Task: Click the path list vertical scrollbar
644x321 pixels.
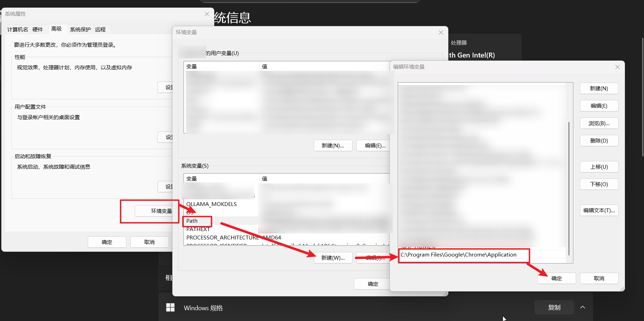Action: 569,189
